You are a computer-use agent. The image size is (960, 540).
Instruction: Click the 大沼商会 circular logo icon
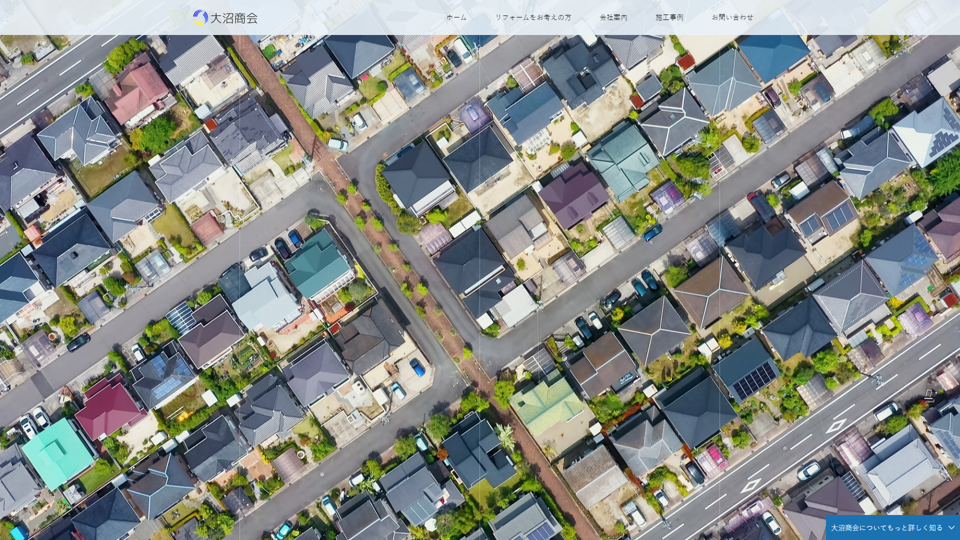[200, 17]
